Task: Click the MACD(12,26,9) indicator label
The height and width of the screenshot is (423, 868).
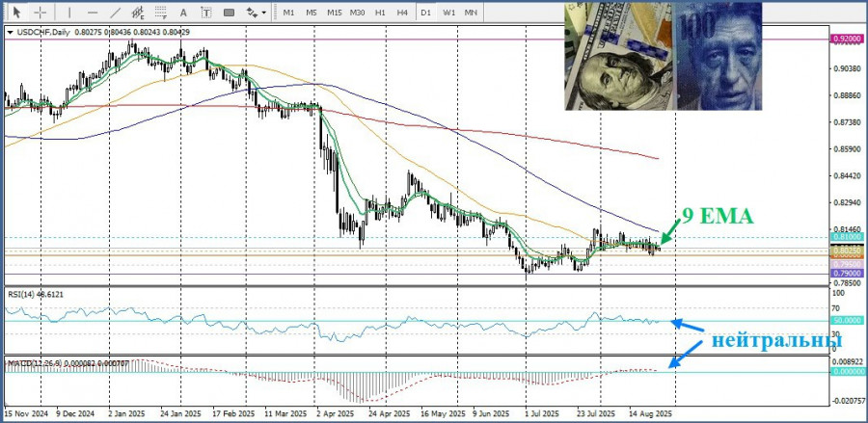Action: (x=68, y=363)
